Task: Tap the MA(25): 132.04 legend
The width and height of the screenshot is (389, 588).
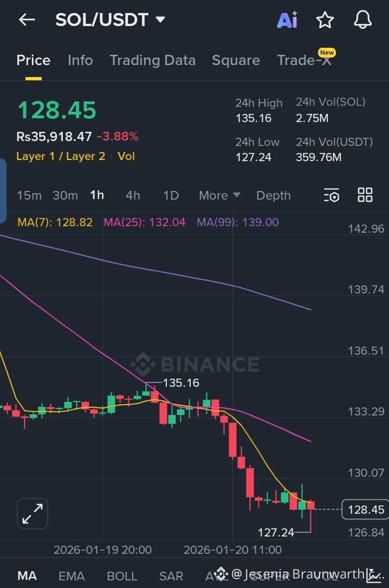Action: 145,222
